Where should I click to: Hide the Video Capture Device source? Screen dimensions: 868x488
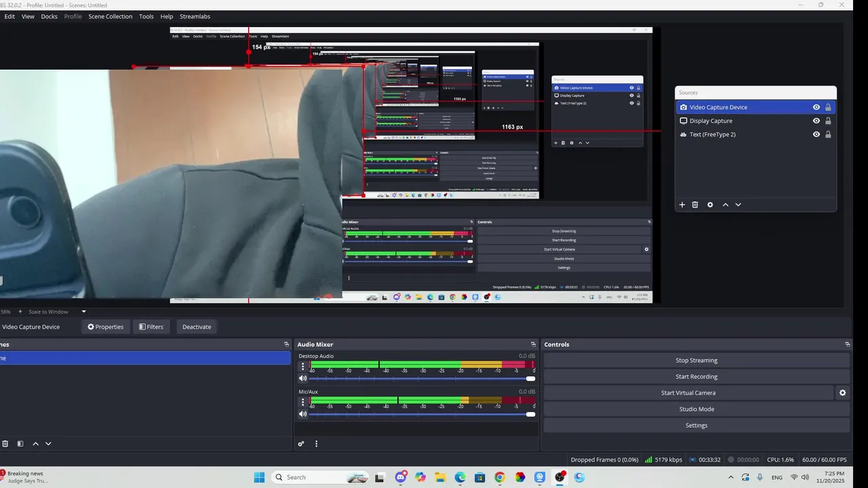tap(816, 107)
